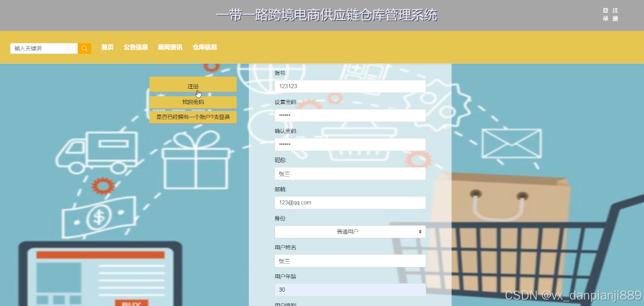Click the vertical 注册 link in header
The height and width of the screenshot is (306, 644).
(615, 14)
